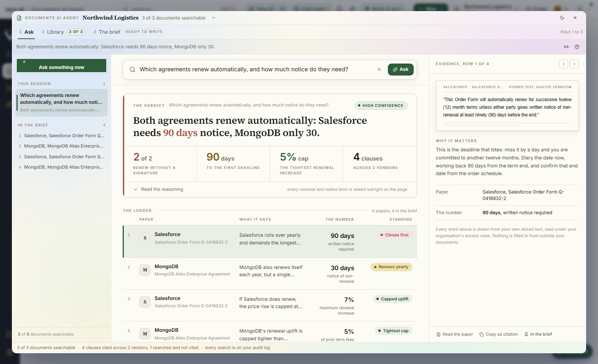
Task: Click the Renews yearly status badge
Action: (391, 267)
